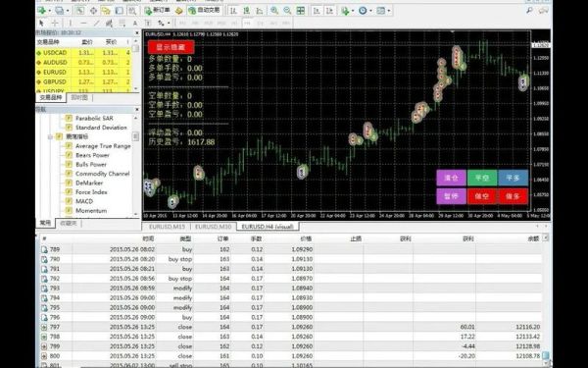Toggle the red 显示隐藏 panel button

click(x=171, y=47)
